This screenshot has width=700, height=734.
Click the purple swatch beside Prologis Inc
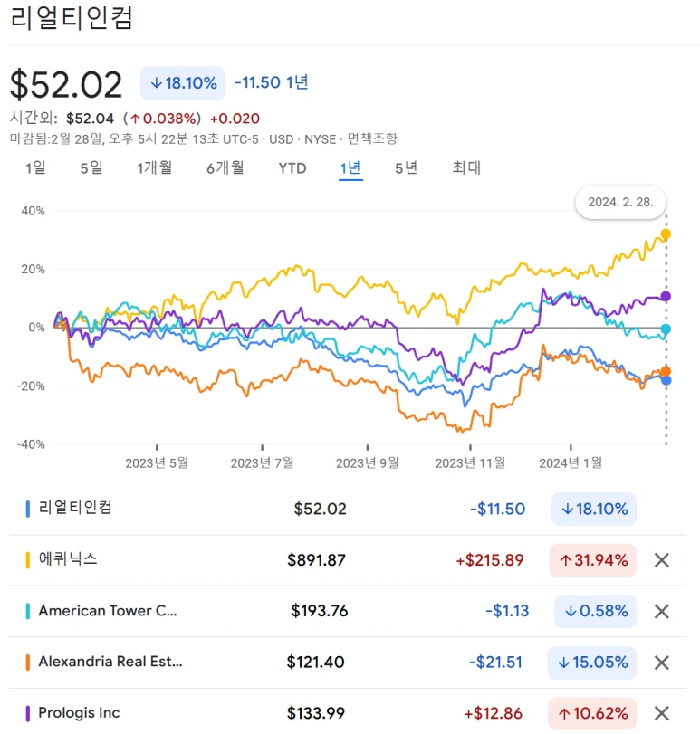(x=28, y=713)
